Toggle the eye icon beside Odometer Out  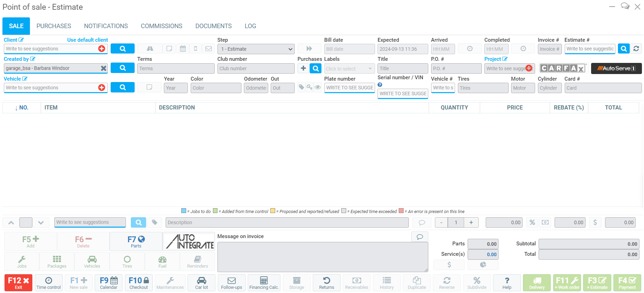click(x=318, y=88)
